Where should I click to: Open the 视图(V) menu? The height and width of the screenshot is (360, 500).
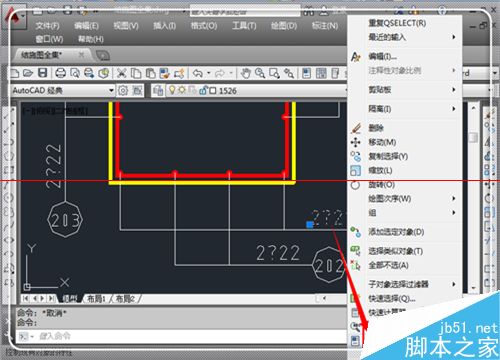pos(126,26)
